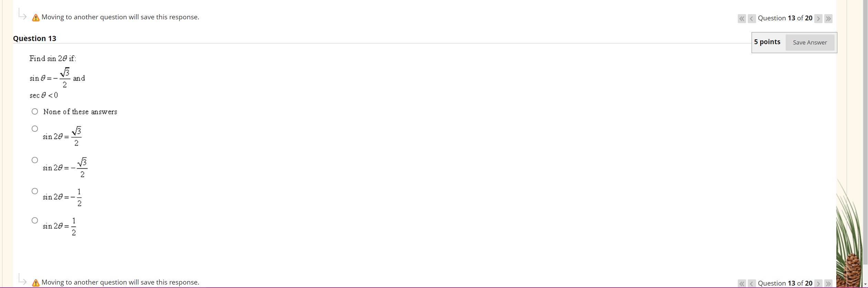The image size is (868, 288).
Task: Go to next question using bottom arrow
Action: (x=818, y=284)
